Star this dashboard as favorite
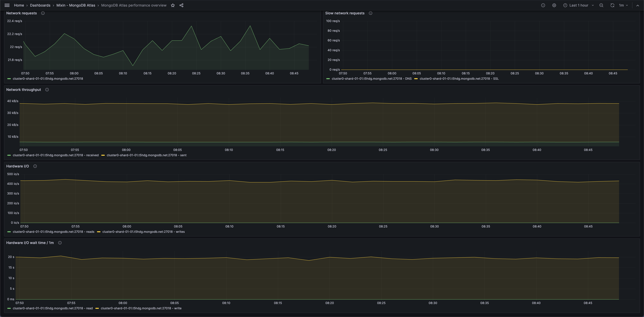Image resolution: width=644 pixels, height=317 pixels. (x=173, y=5)
